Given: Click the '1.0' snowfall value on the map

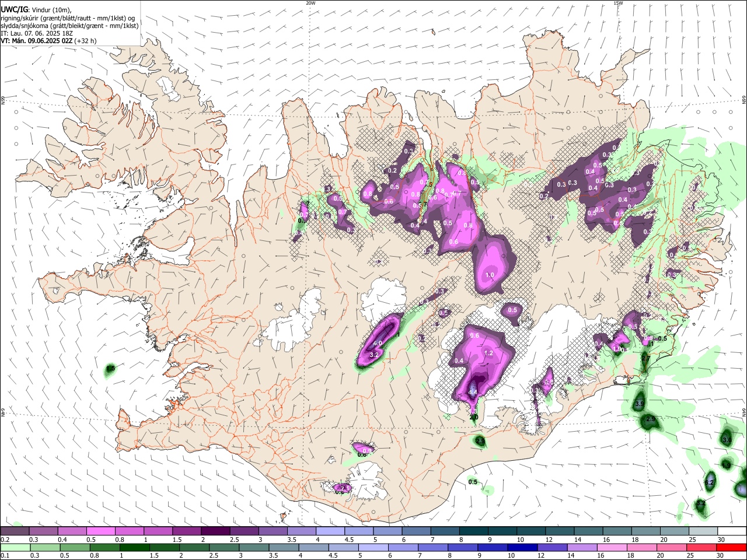Looking at the screenshot, I should 490,275.
